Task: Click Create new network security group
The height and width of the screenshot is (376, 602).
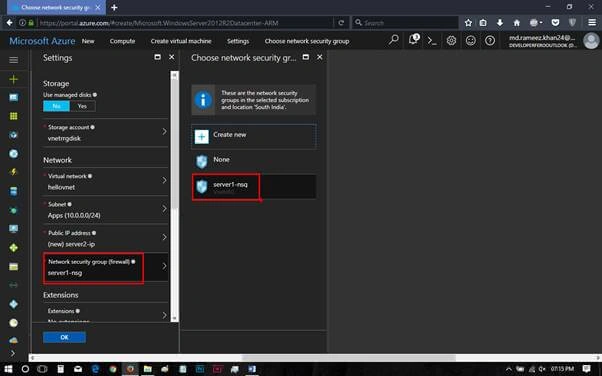Action: pos(254,136)
